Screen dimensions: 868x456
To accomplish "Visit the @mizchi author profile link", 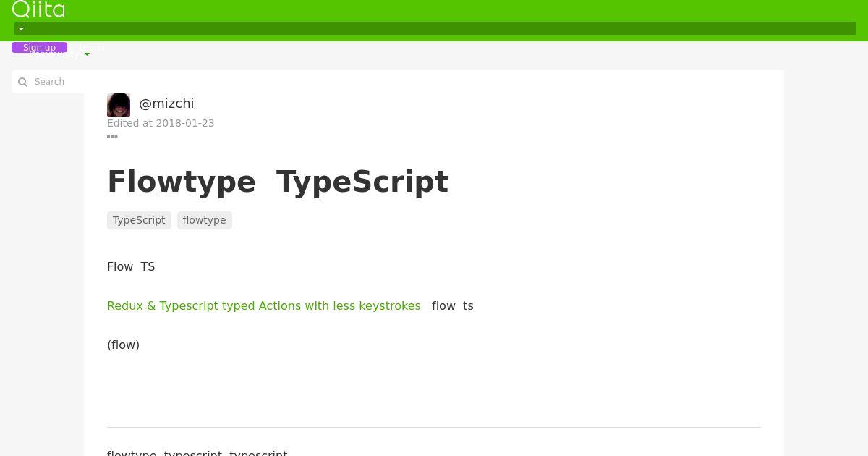I will 166,104.
